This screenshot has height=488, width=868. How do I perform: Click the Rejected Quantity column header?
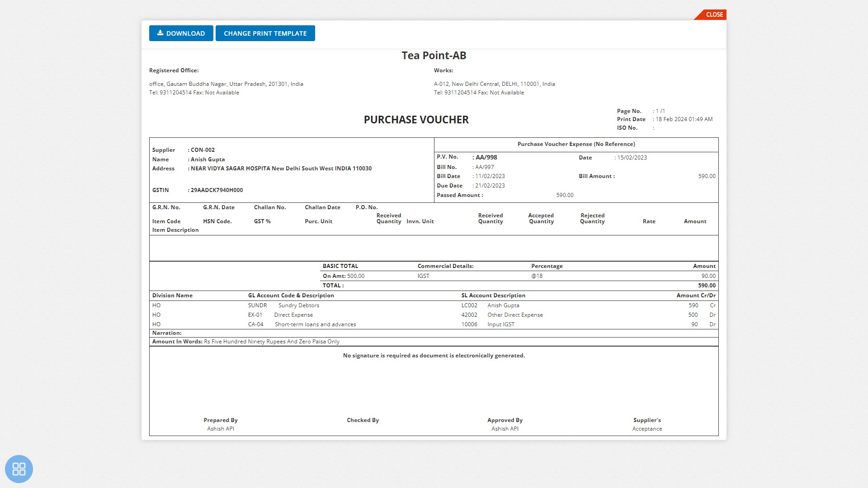592,218
